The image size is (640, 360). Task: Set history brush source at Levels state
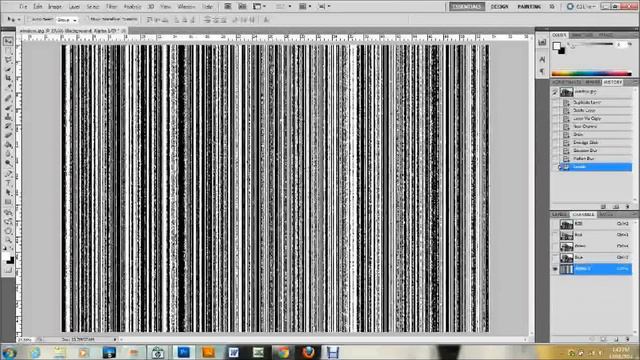click(555, 167)
